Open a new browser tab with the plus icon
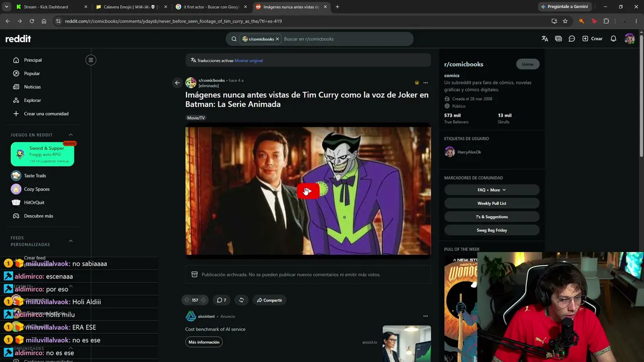Viewport: 644px width, 362px height. coord(337,7)
